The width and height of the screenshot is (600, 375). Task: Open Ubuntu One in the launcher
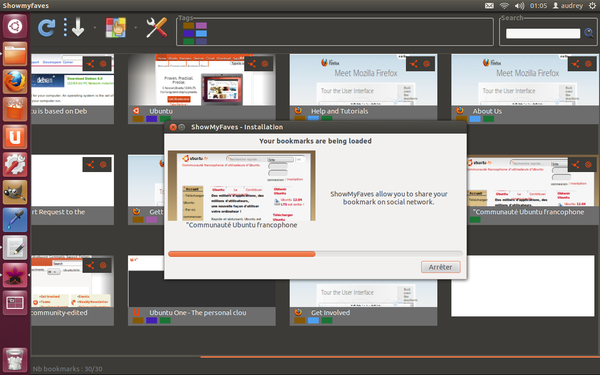pyautogui.click(x=15, y=137)
